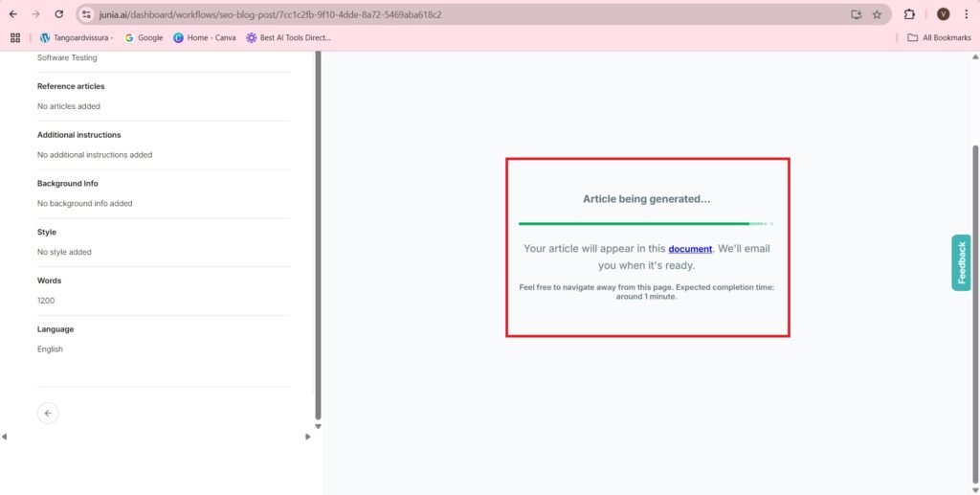Click the left panel vertical scrollbar
The width and height of the screenshot is (980, 495).
pos(318,235)
